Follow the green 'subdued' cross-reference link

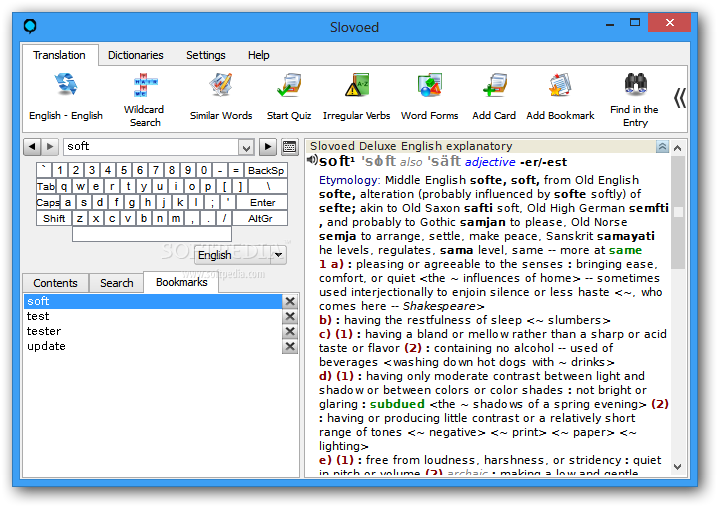[x=397, y=404]
